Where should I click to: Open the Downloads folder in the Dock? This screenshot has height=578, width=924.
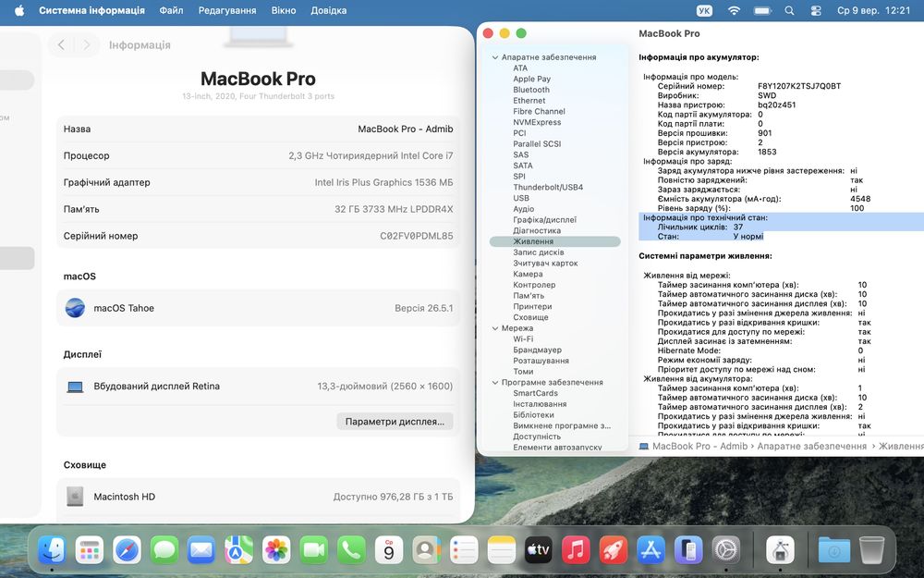833,550
